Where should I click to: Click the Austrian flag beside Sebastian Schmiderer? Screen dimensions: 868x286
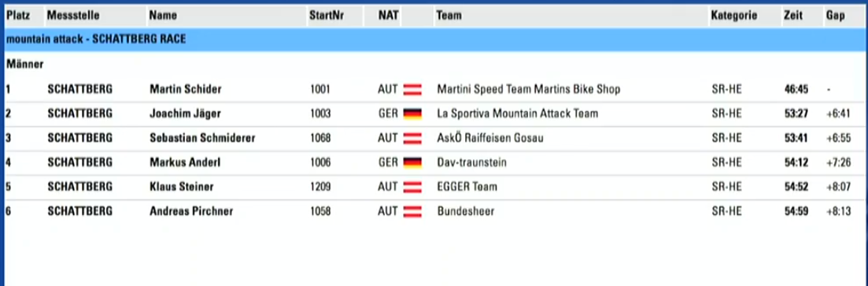coord(412,138)
